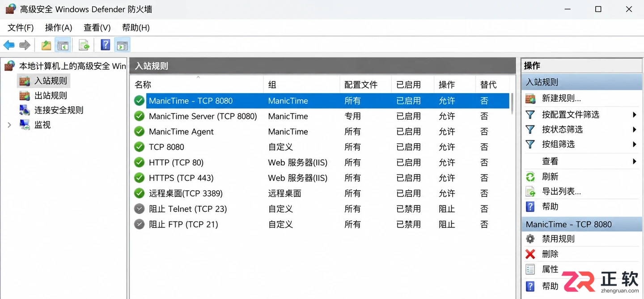Select 入站规则 in the tree
The width and height of the screenshot is (644, 299).
click(x=51, y=81)
